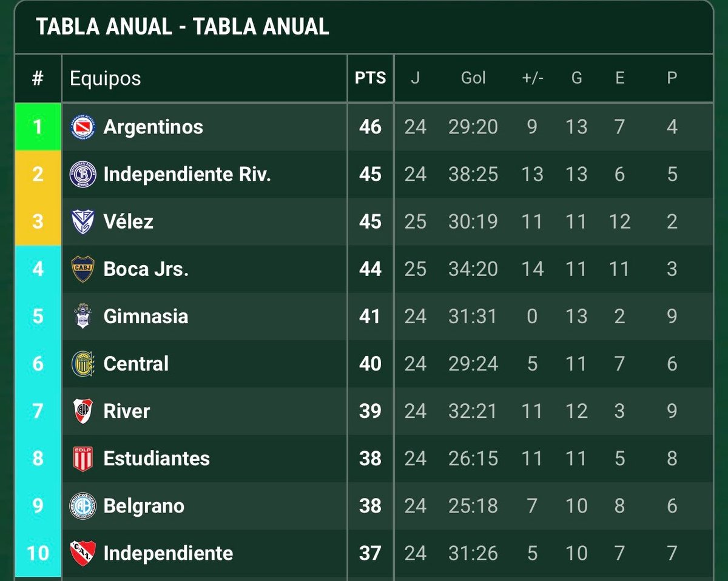Click the Argentinos team crest icon
This screenshot has width=728, height=581.
tap(83, 127)
